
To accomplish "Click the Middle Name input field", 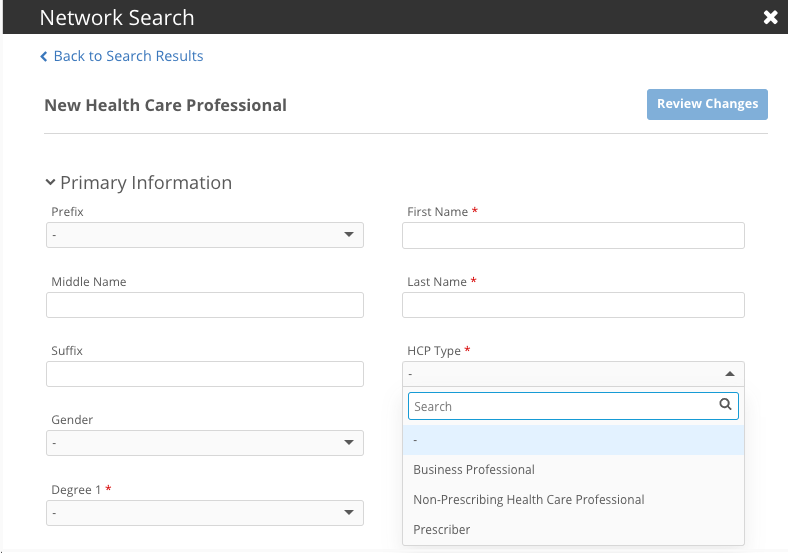I will point(204,305).
